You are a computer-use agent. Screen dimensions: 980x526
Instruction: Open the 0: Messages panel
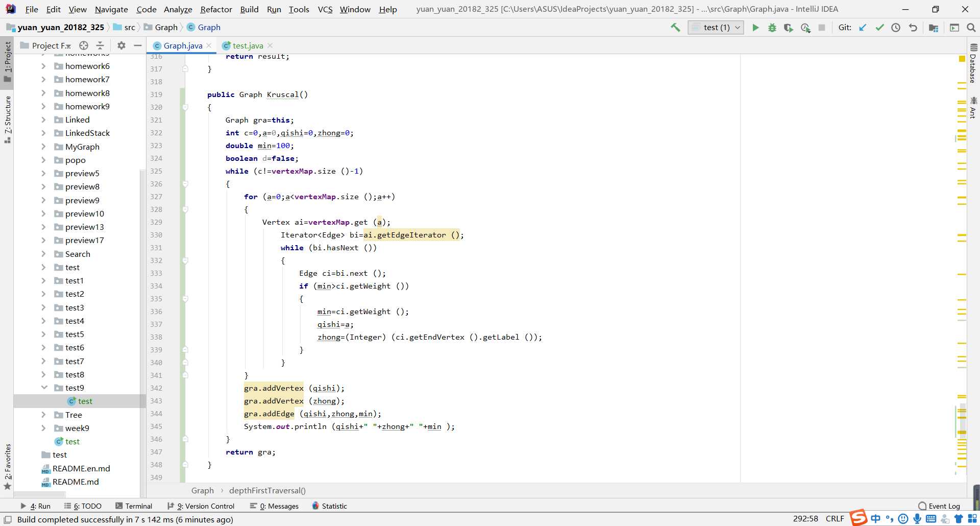click(x=274, y=506)
